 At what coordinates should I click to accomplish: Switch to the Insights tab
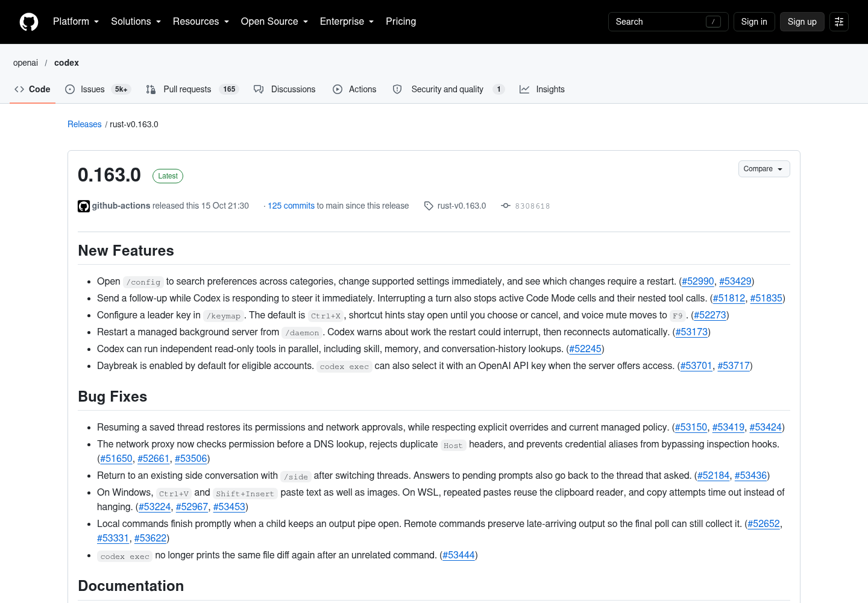(542, 89)
